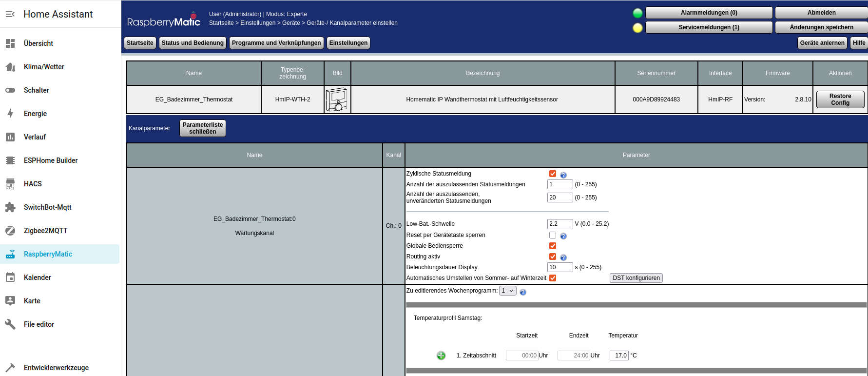Click the green plus icon to add Zeitabschnitt

(x=441, y=356)
